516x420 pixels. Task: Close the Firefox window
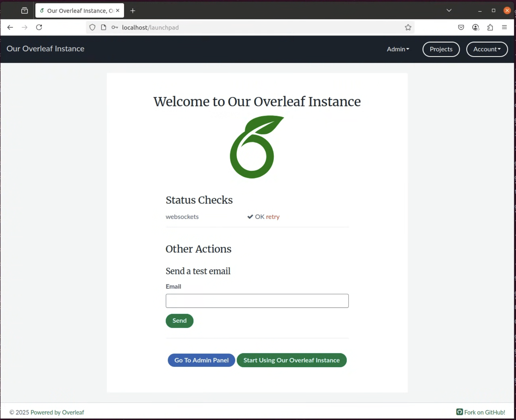[x=507, y=11]
